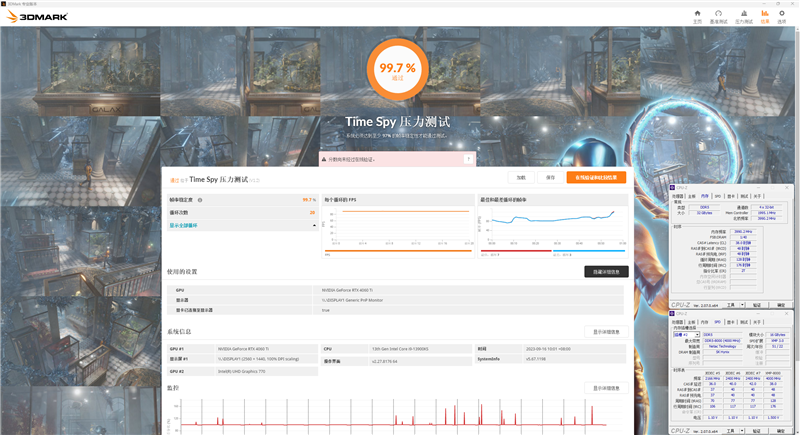Click OK (确定) button in upper CPU-Z window
800x435 pixels.
tap(781, 305)
